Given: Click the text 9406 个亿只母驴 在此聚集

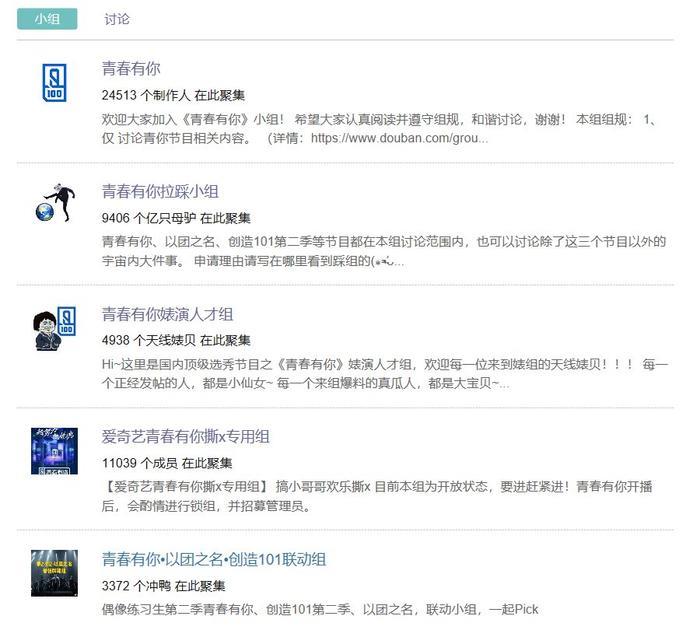Looking at the screenshot, I should [176, 218].
